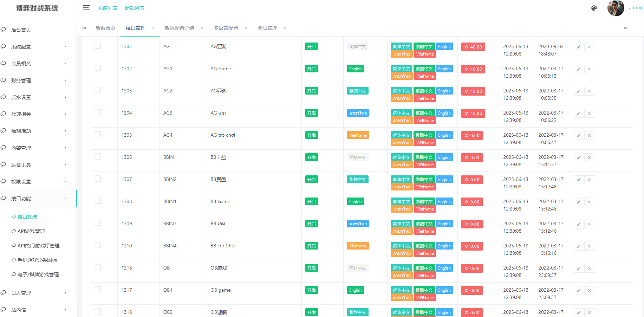
Task: Switch to the 多语言配置 tab
Action: 226,28
